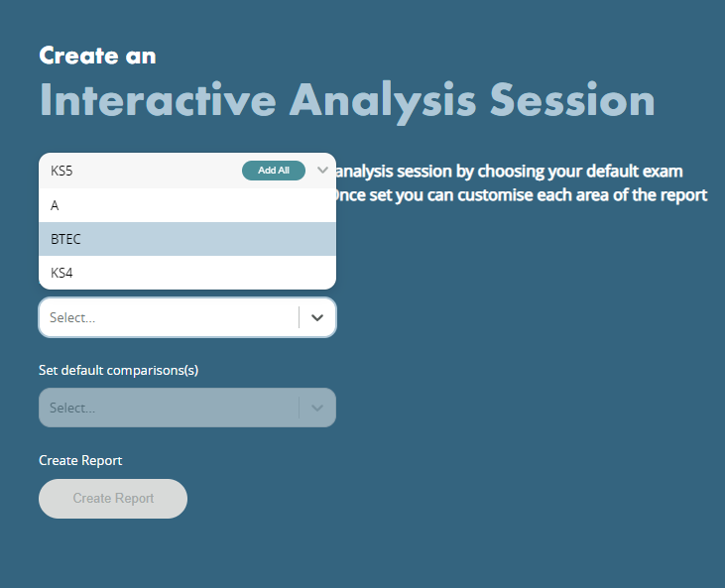The image size is (725, 588).
Task: Click the Add All button
Action: pos(274,171)
